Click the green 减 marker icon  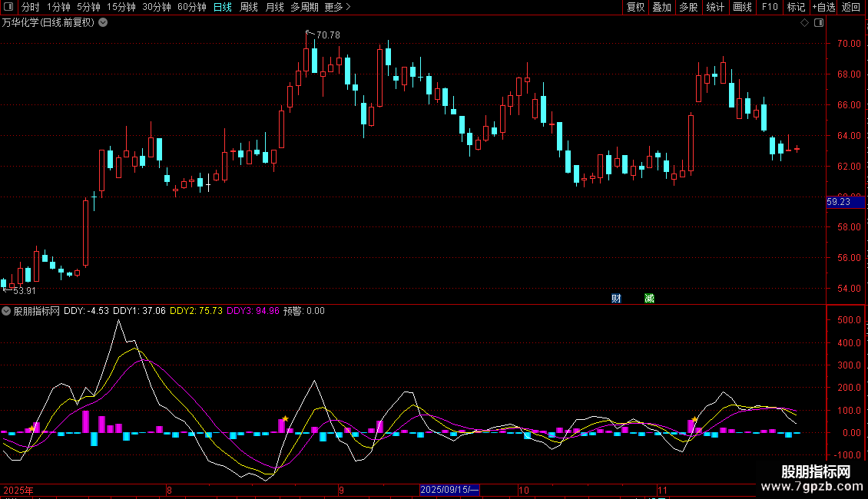(649, 298)
